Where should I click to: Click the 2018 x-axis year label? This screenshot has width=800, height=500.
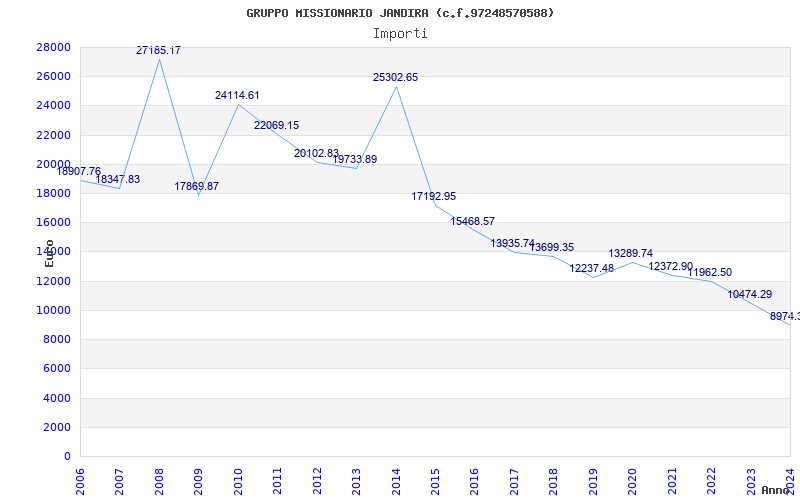(554, 481)
